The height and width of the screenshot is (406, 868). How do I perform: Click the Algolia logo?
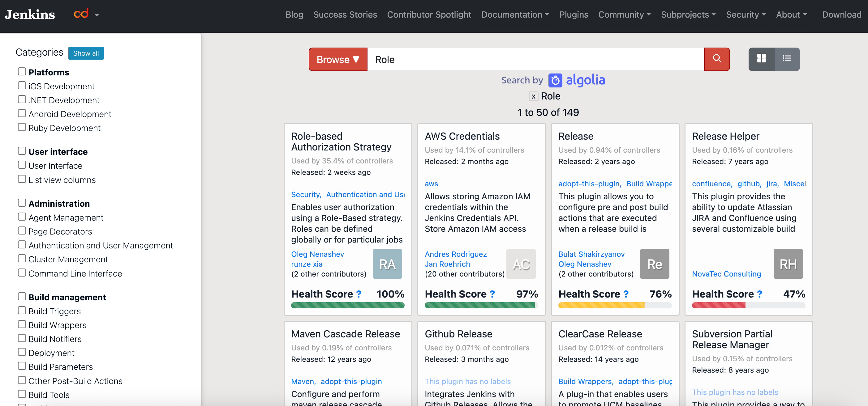577,80
